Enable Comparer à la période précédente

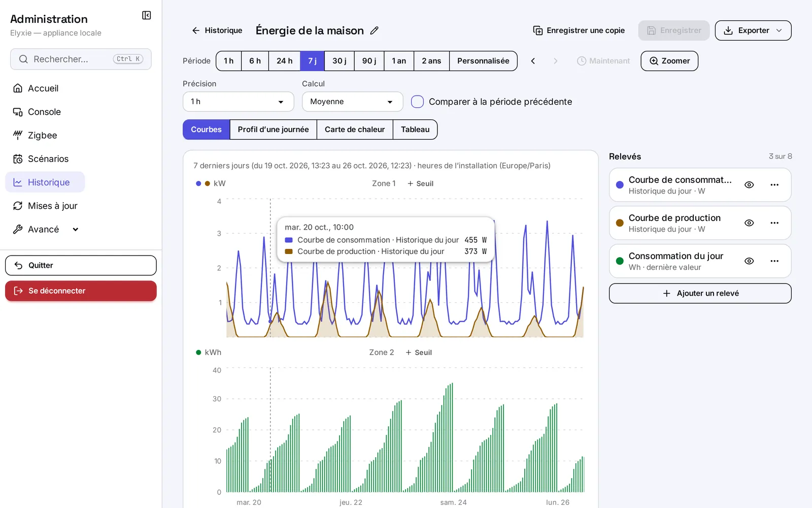(x=417, y=102)
